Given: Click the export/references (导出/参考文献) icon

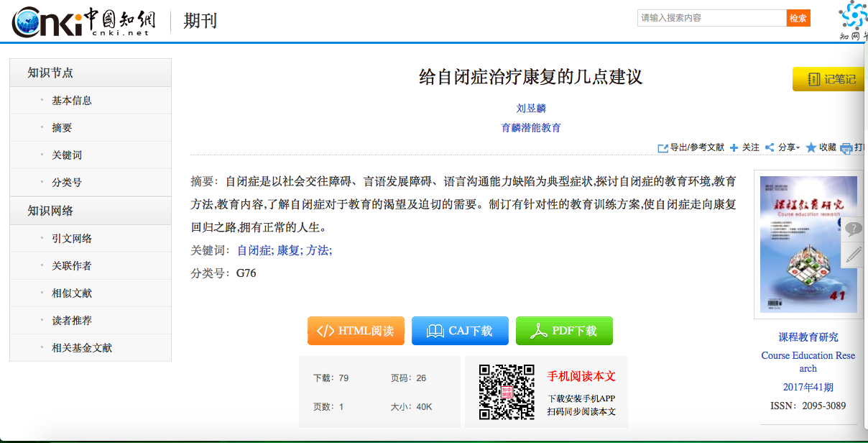Looking at the screenshot, I should tap(663, 147).
